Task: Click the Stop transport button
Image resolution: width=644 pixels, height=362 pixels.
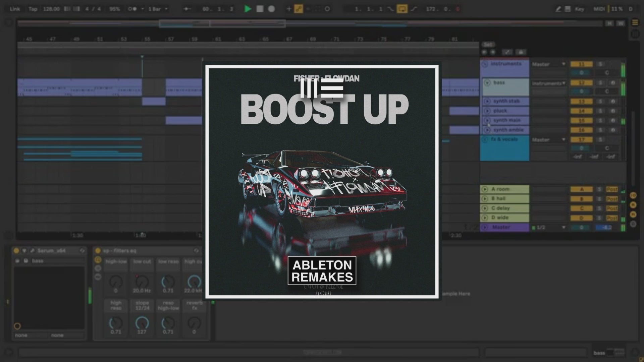Action: 260,9
